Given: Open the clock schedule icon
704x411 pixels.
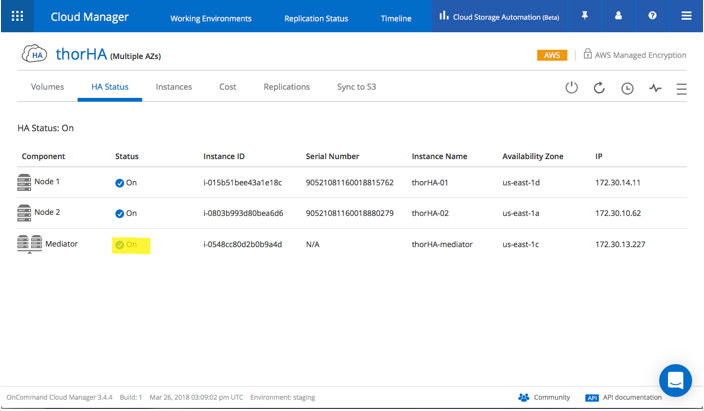Looking at the screenshot, I should click(627, 88).
